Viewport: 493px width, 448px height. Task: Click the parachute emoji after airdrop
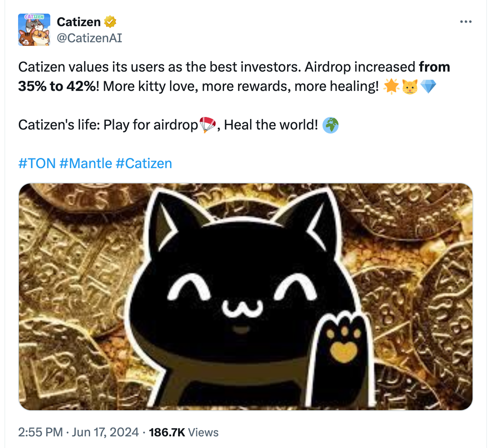coord(208,125)
